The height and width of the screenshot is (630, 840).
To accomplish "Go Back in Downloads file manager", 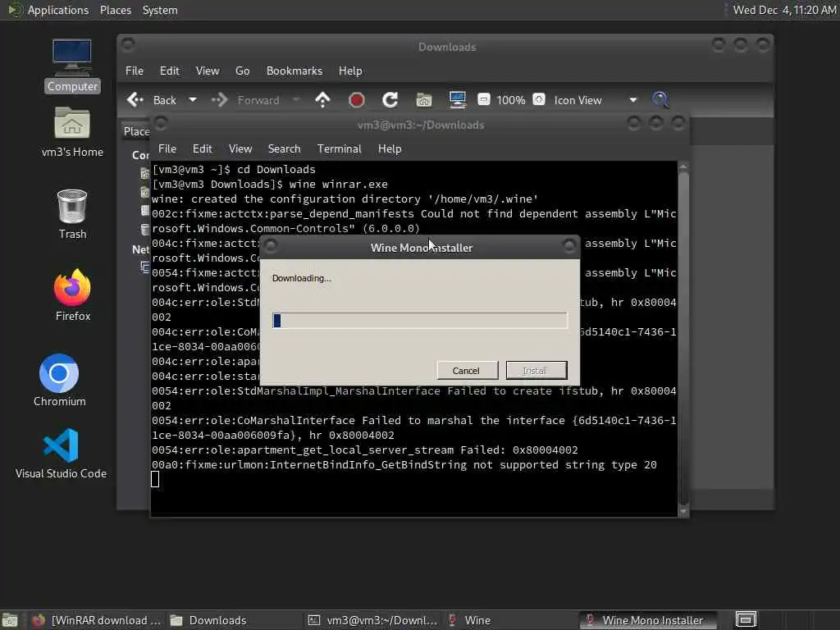I will click(x=152, y=100).
